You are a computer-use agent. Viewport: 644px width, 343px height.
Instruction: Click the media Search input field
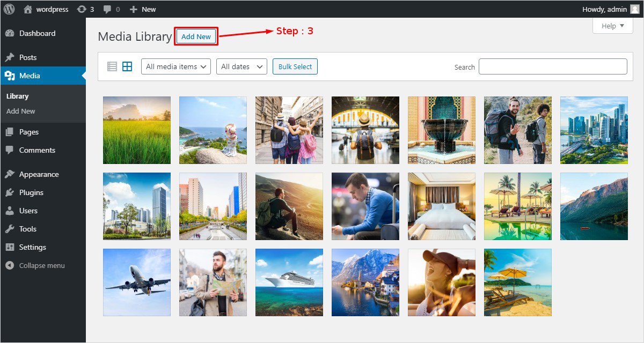click(553, 66)
